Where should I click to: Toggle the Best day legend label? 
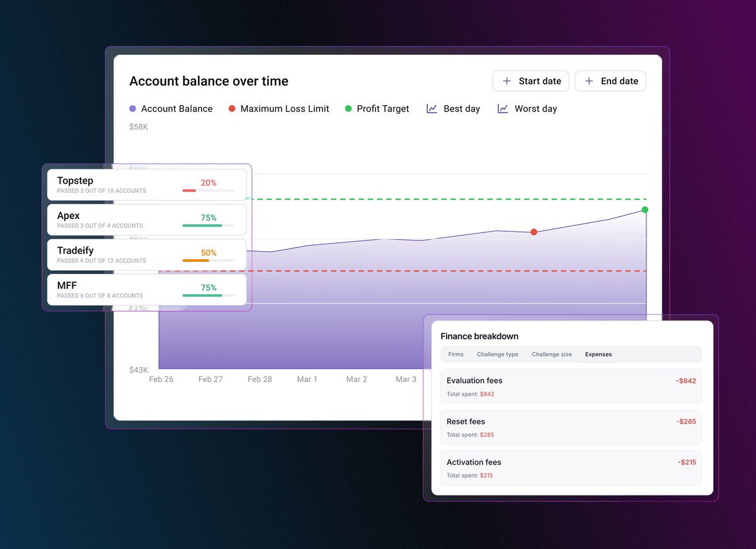(x=462, y=109)
